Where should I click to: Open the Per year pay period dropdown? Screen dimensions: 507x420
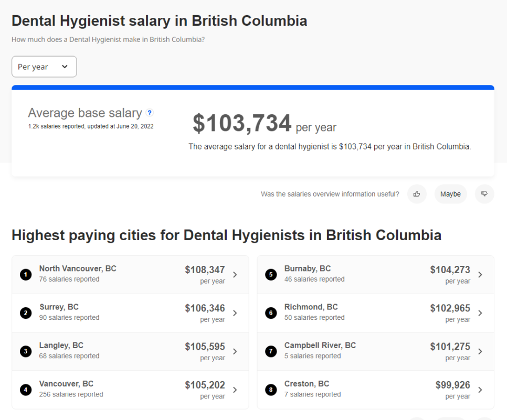click(44, 67)
